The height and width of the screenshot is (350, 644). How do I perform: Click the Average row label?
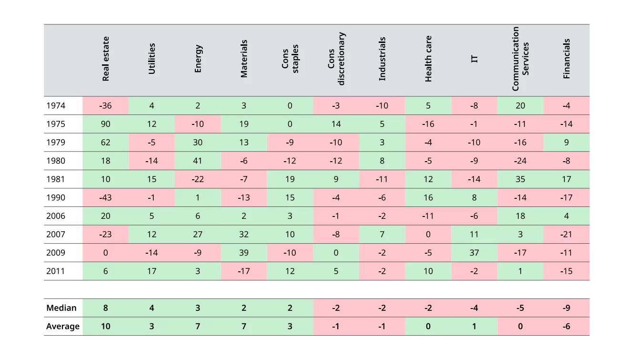click(63, 327)
